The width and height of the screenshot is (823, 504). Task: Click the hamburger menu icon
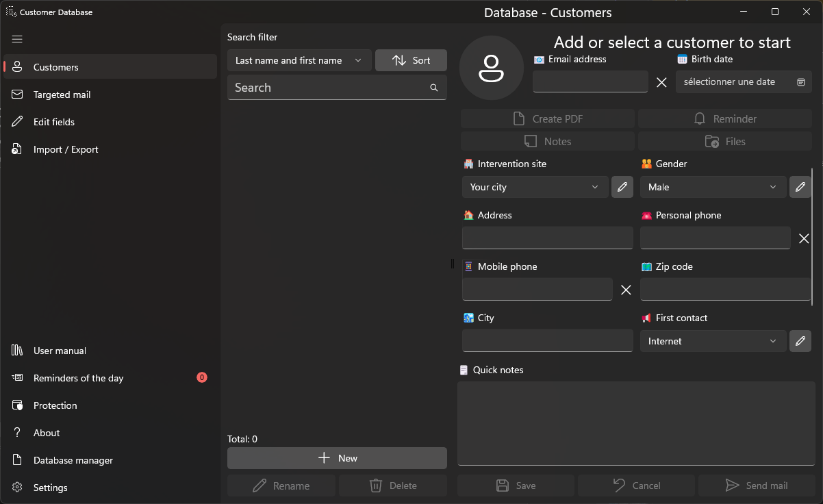click(17, 39)
